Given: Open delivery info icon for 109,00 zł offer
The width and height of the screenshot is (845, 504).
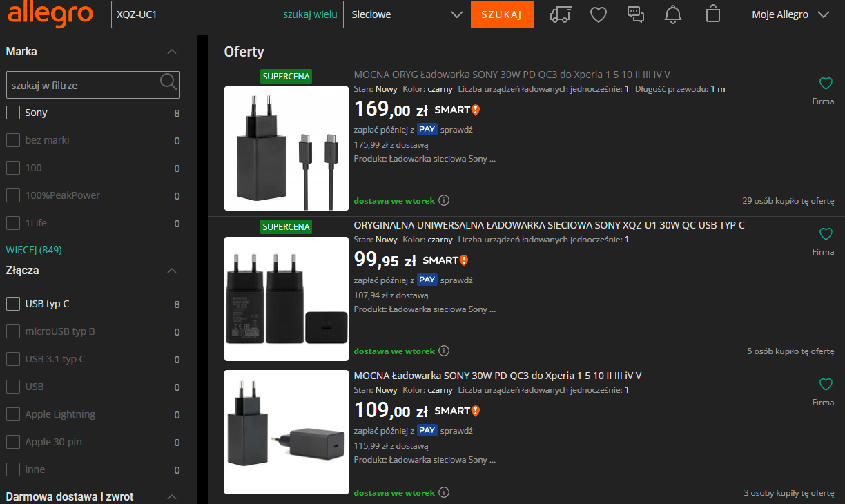Looking at the screenshot, I should (x=444, y=493).
